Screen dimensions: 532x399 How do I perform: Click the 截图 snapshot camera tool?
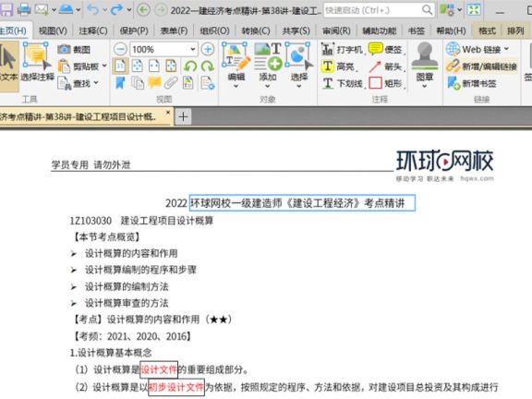74,50
